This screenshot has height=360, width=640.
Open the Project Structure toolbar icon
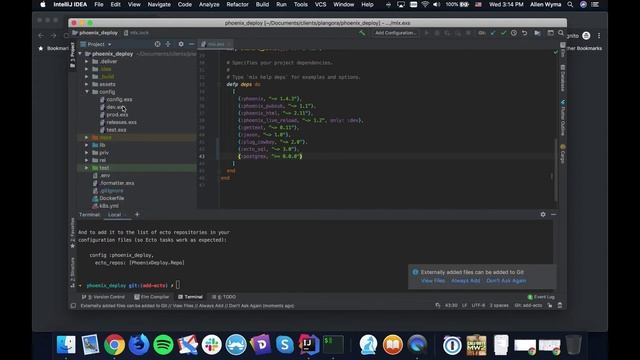point(537,33)
